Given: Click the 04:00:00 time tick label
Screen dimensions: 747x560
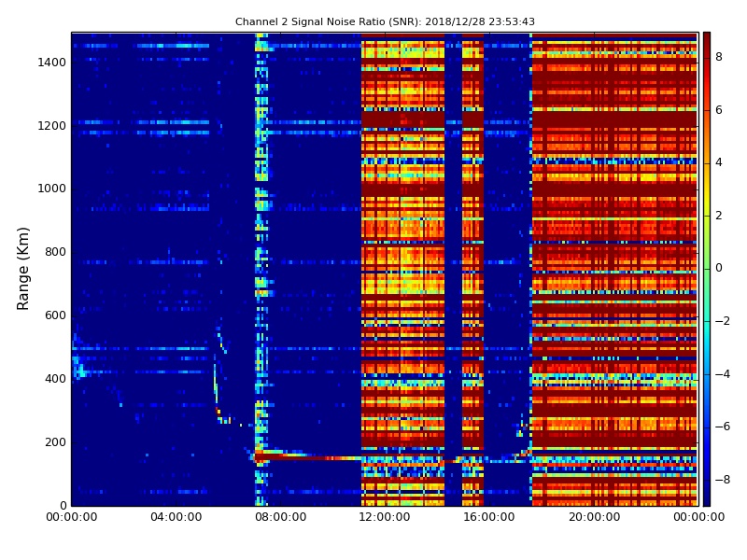Looking at the screenshot, I should tap(176, 517).
